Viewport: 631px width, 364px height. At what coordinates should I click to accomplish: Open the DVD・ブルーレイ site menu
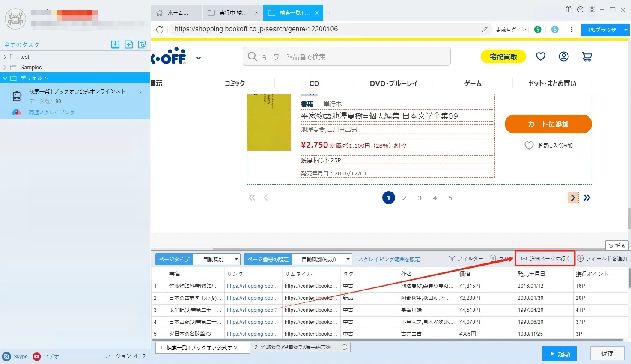[x=393, y=83]
